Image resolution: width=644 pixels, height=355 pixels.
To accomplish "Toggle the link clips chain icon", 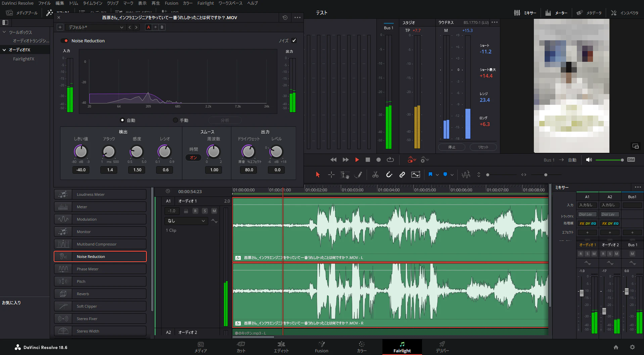I will click(402, 175).
